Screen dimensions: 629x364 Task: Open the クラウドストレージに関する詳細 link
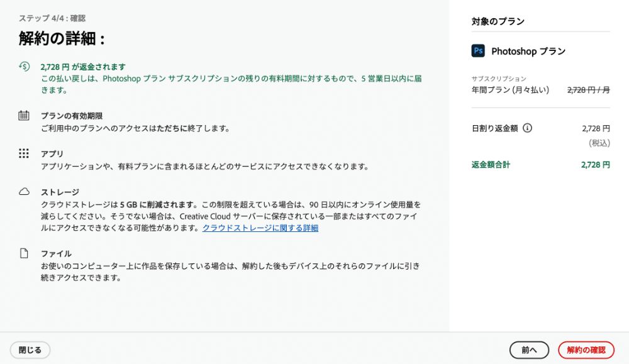260,228
